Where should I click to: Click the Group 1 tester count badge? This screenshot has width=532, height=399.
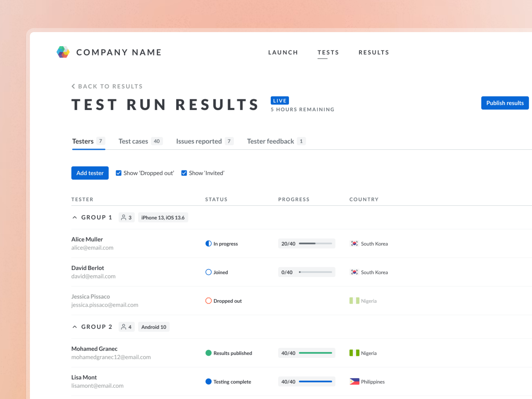[x=127, y=217]
